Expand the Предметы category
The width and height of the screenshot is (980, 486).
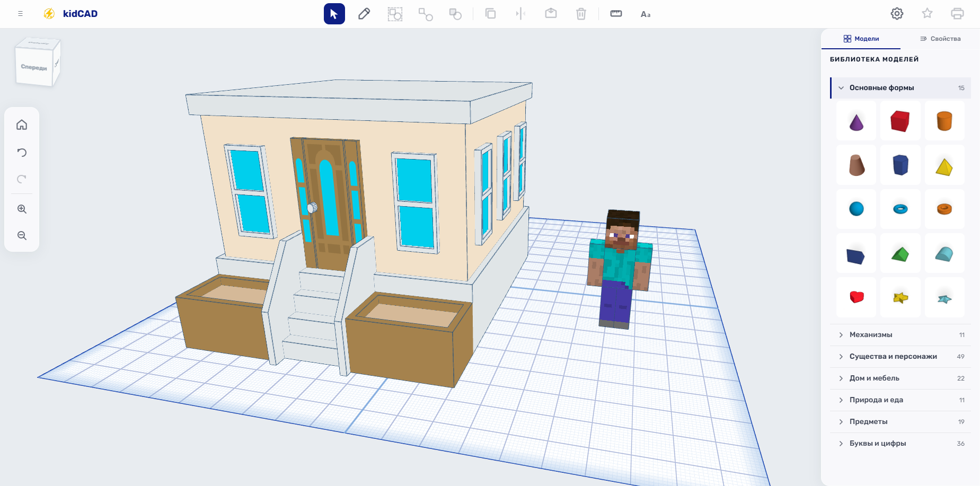900,422
